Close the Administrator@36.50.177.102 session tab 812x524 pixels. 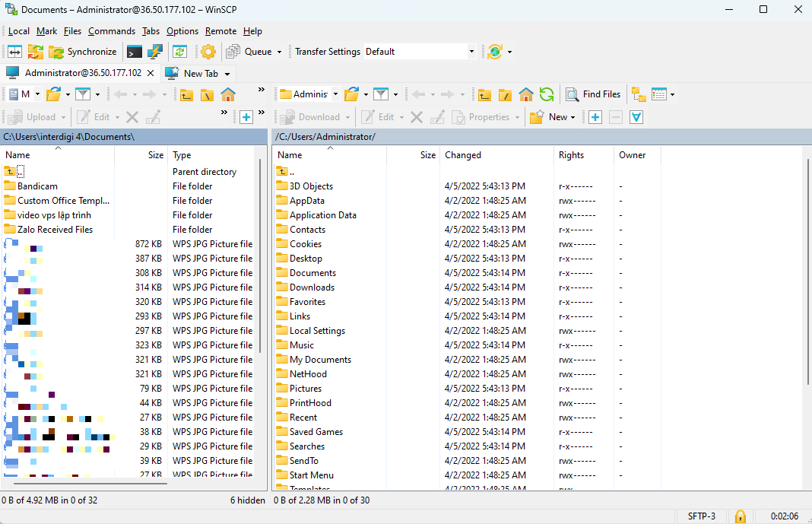[x=151, y=73]
